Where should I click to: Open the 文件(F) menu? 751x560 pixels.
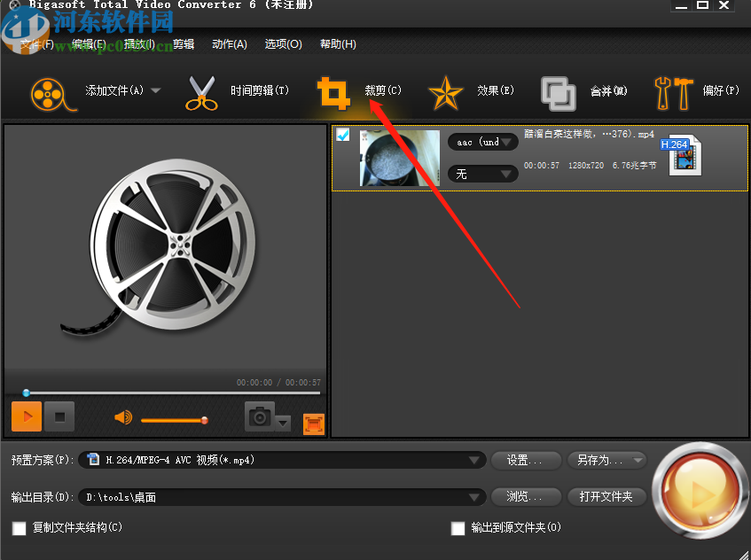(x=37, y=44)
